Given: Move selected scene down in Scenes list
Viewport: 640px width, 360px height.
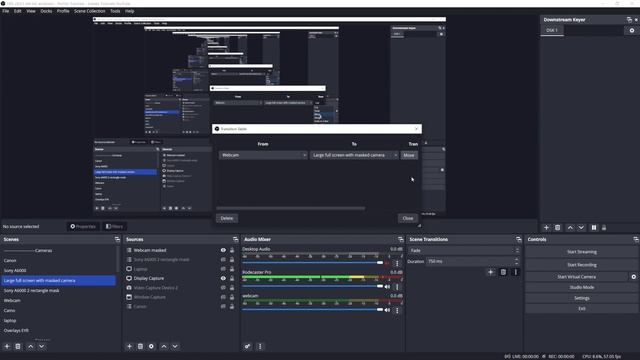Looking at the screenshot, I should click(42, 347).
